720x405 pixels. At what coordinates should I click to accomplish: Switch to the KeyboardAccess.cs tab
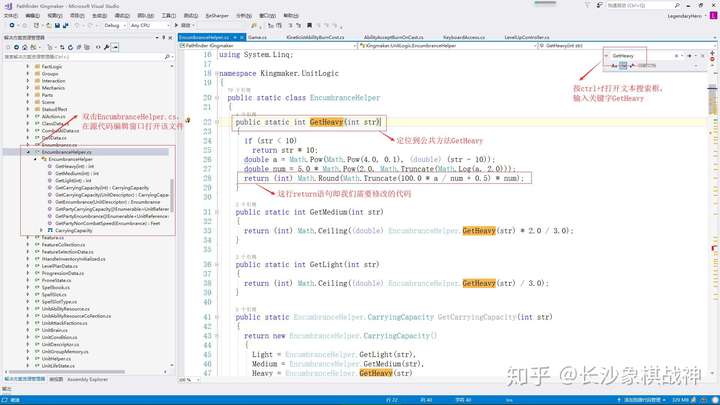coord(464,37)
